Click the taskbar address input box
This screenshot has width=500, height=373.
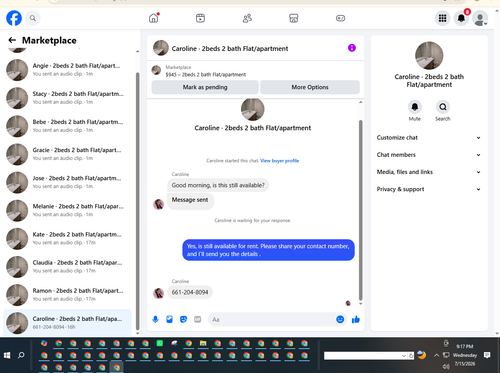point(363,356)
